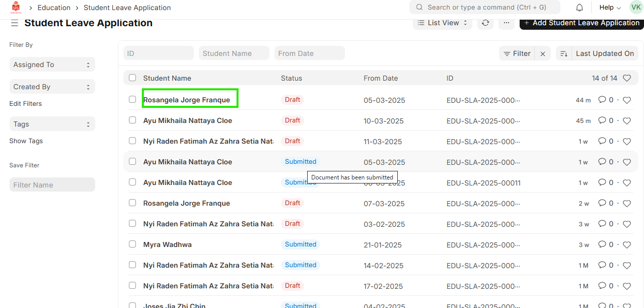Click the refresh list icon
Screen dimensions: 644x308
(485, 23)
